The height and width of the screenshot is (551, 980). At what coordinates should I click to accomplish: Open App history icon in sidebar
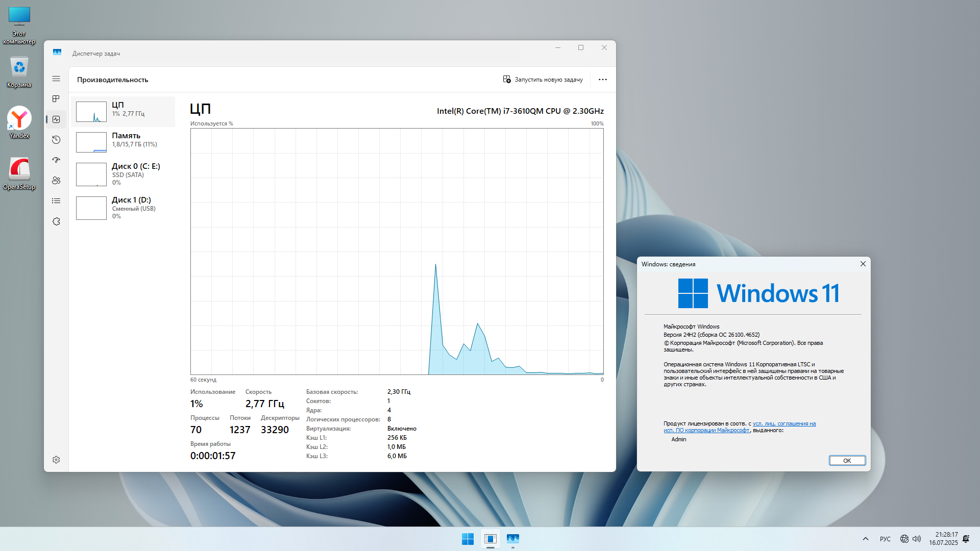coord(56,140)
